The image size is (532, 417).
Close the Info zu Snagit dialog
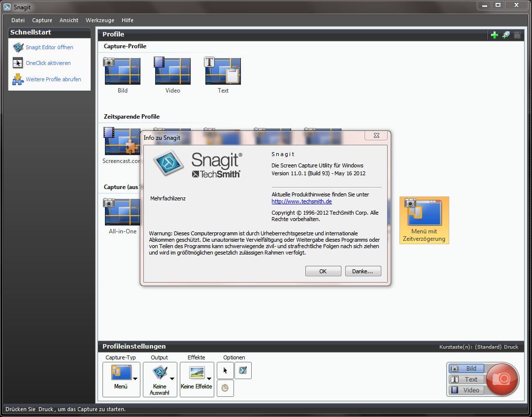click(376, 135)
